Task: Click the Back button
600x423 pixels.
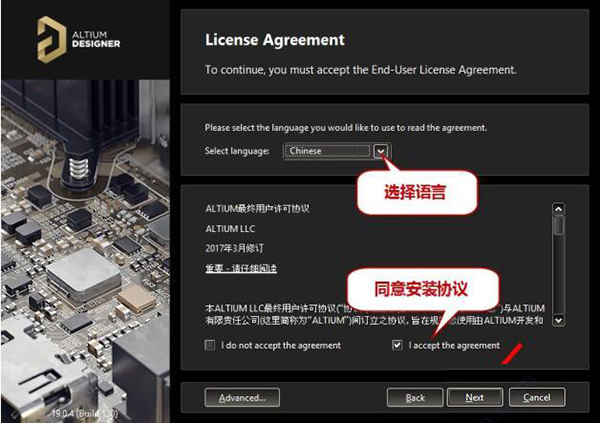Action: 415,397
